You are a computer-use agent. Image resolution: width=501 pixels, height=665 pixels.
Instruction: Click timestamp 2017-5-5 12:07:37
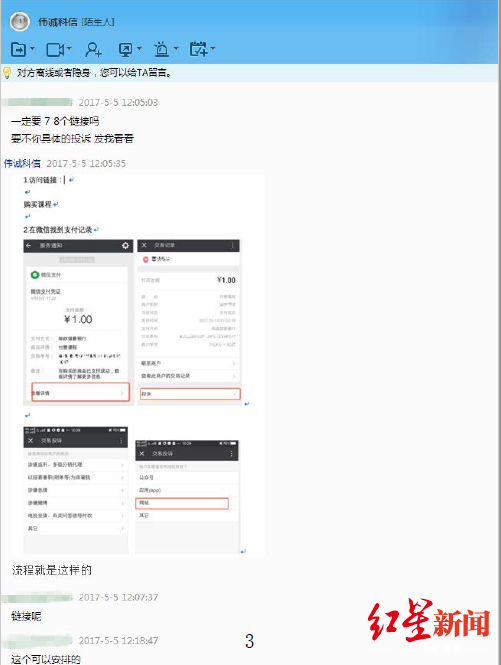(118, 598)
